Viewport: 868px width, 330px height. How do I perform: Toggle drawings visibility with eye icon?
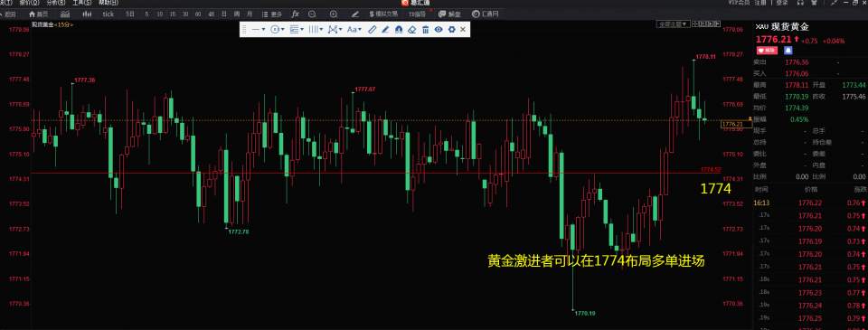[x=439, y=29]
